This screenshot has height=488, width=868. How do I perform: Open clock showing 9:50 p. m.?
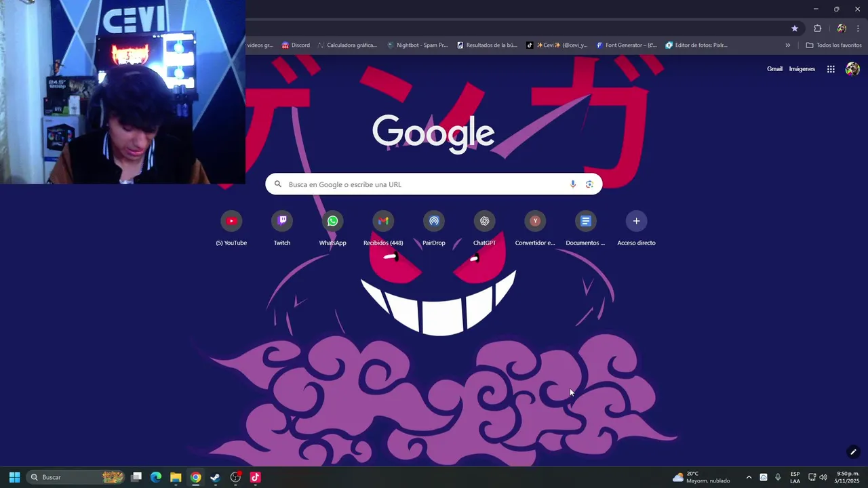click(848, 477)
